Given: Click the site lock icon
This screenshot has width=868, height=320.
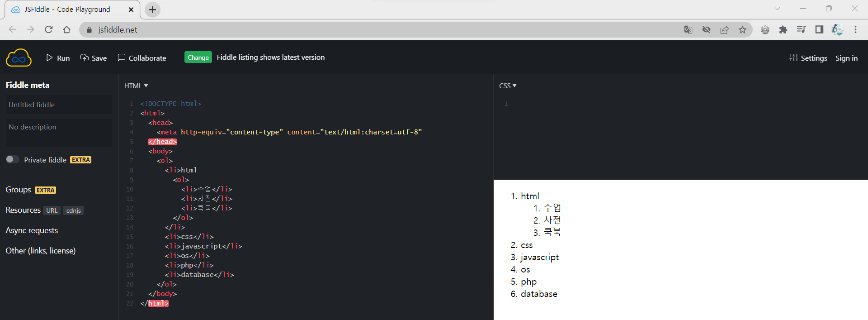Looking at the screenshot, I should click(x=89, y=30).
